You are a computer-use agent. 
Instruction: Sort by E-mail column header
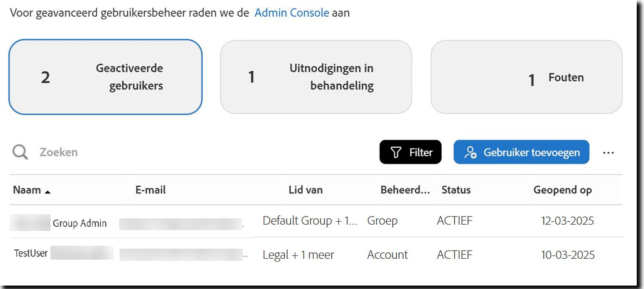(x=150, y=190)
